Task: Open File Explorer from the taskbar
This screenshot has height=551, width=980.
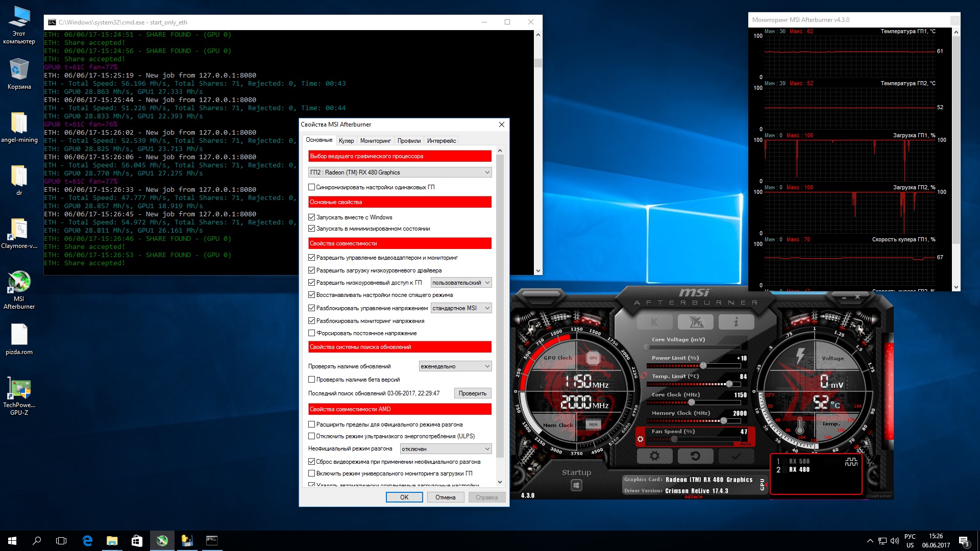Action: 112,540
